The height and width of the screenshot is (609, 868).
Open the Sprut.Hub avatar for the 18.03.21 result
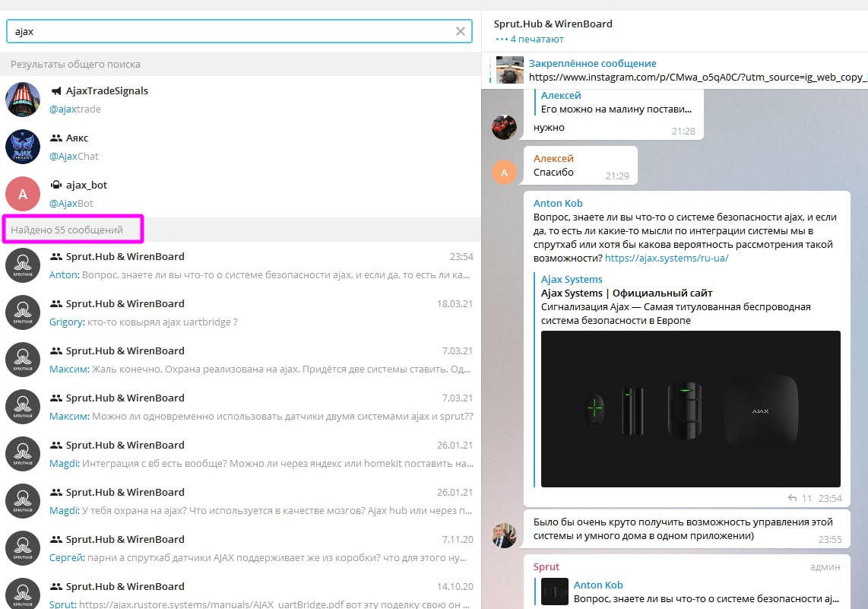tap(23, 312)
